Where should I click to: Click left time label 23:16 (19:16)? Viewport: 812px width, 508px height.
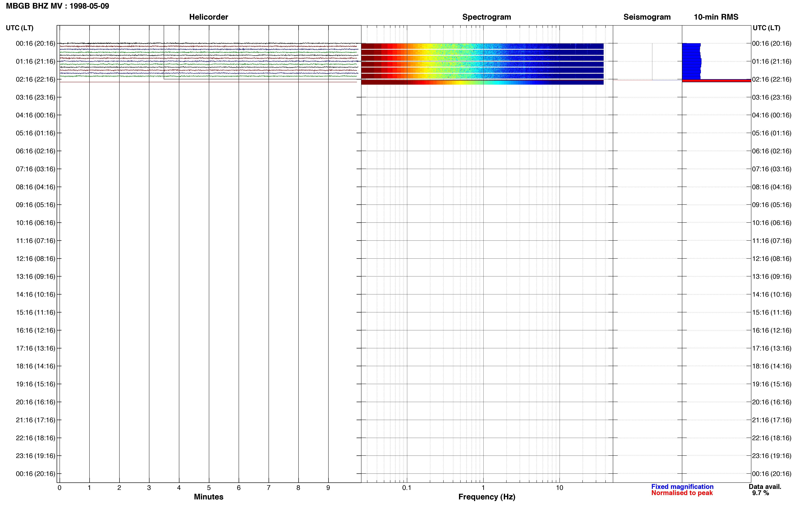click(35, 456)
